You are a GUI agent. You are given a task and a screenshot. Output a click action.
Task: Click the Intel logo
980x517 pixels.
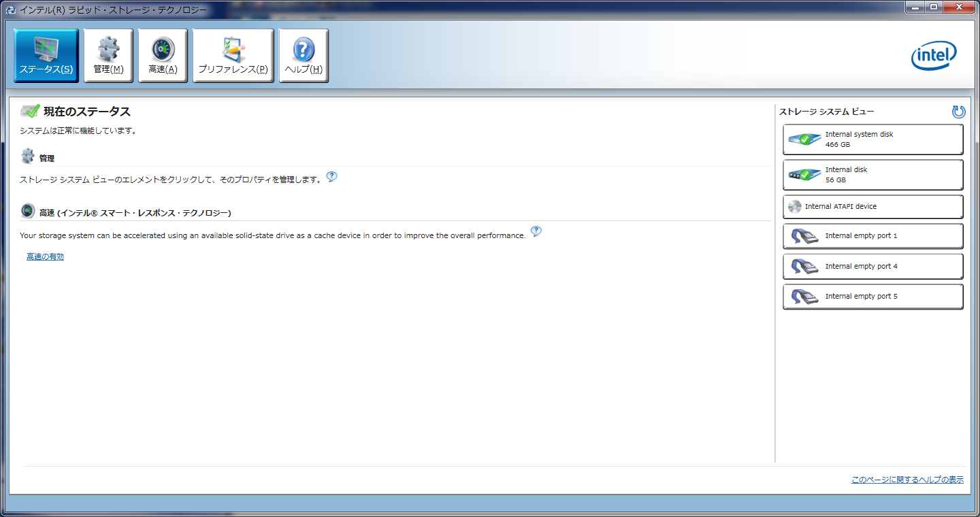tap(934, 56)
